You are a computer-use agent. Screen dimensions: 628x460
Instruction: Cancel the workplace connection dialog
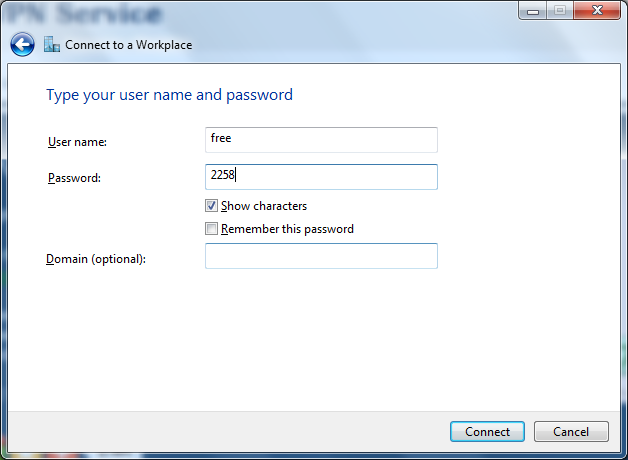(571, 432)
